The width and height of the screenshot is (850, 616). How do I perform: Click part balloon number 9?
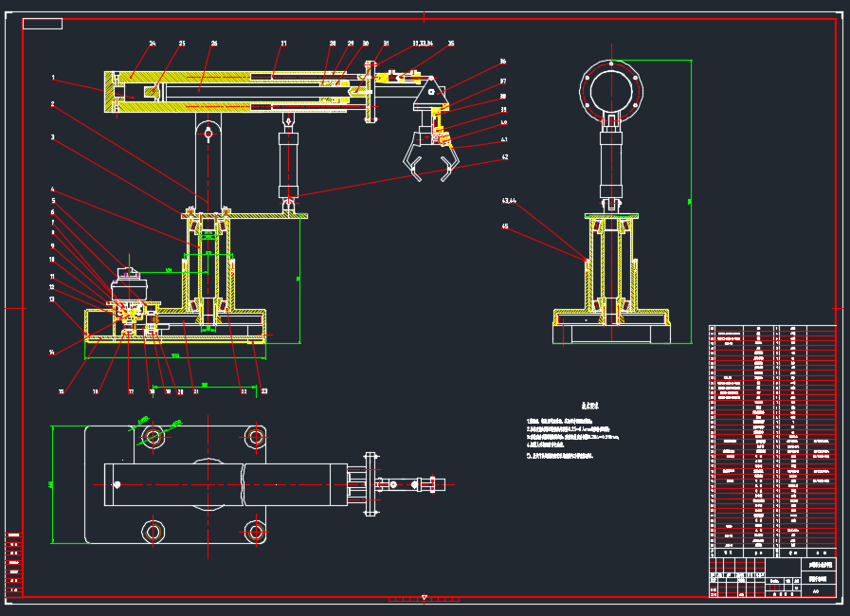(52, 246)
